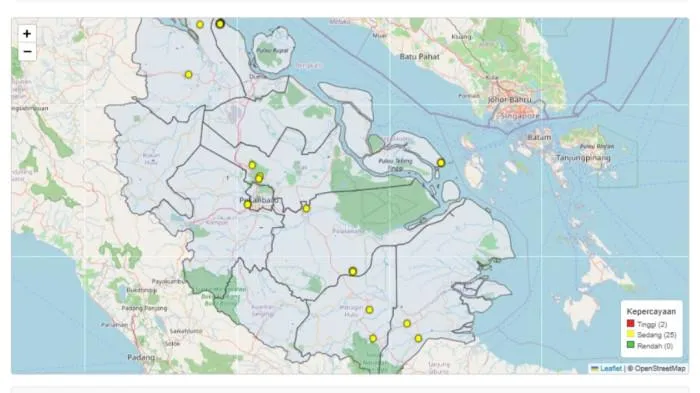
Task: Select the yellow marker on Pulau Tebing Tinggi
Action: pos(441,163)
